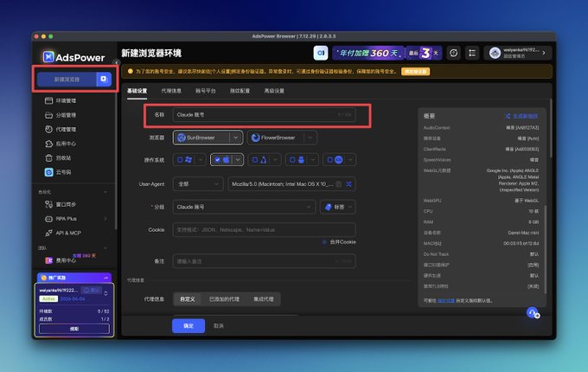
Task: Click the 生成新指纹 link in the 概要 panel
Action: point(521,116)
